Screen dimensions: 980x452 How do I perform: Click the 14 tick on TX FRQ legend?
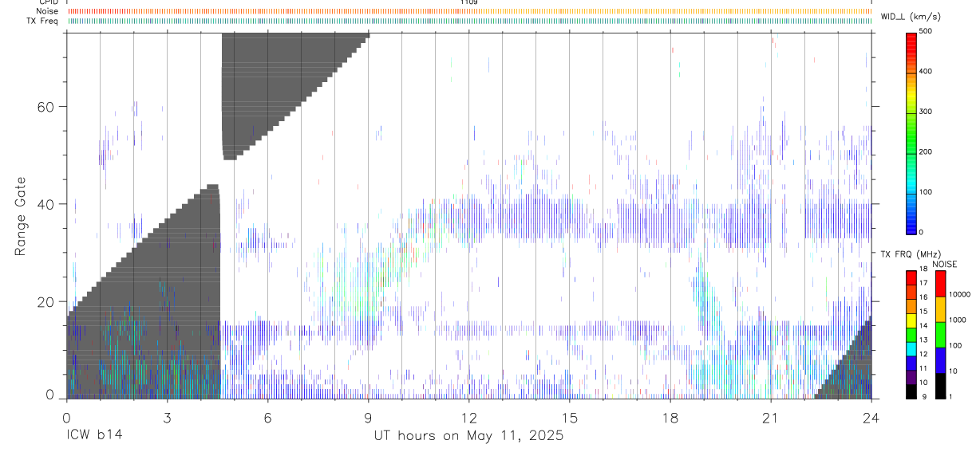point(924,326)
